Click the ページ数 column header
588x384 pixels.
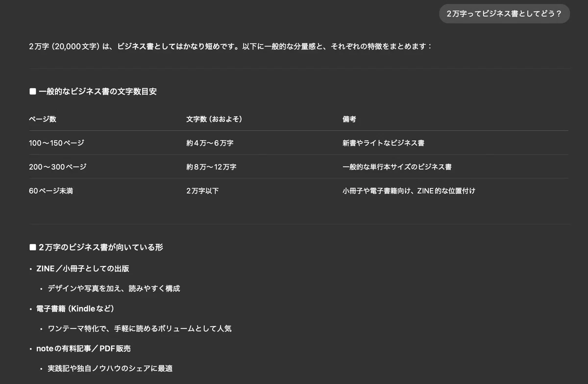click(43, 119)
